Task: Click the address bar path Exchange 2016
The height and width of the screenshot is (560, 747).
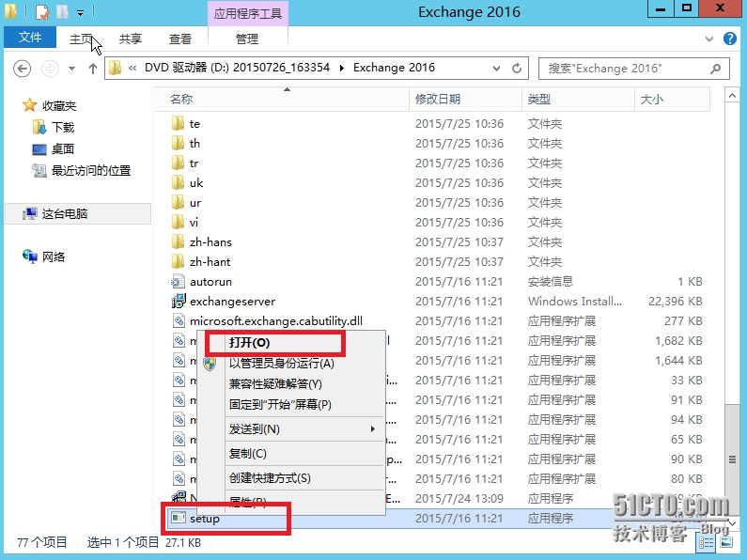Action: [x=394, y=68]
